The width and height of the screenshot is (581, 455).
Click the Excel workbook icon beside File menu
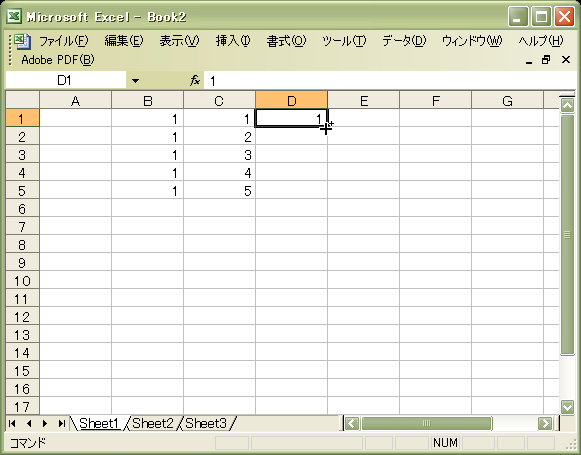pyautogui.click(x=22, y=41)
